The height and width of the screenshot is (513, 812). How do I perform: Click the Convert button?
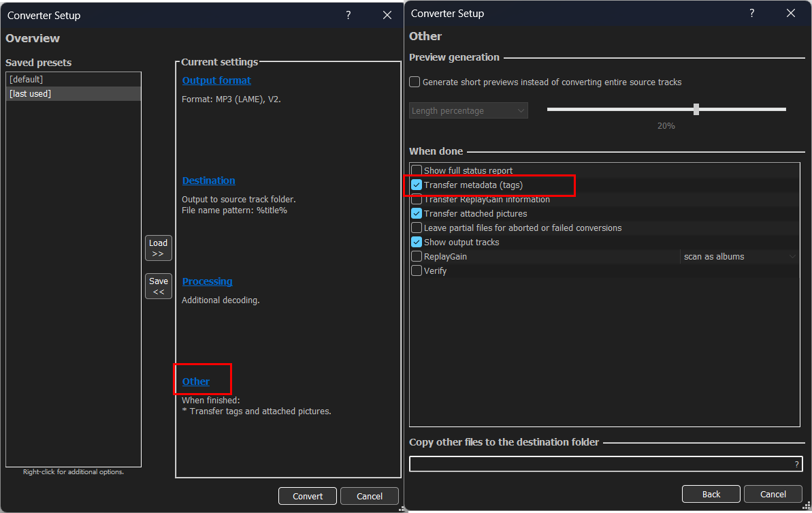(308, 496)
